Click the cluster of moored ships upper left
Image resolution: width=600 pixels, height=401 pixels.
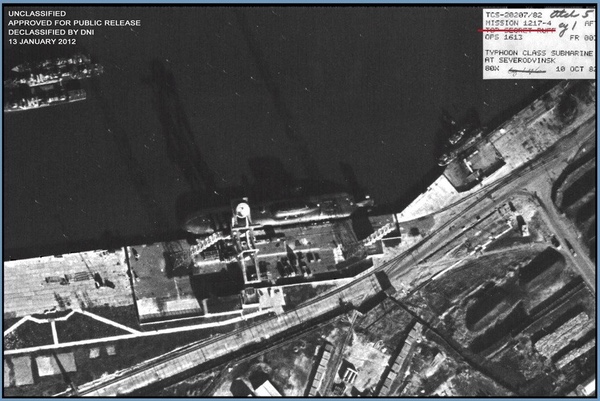50,82
